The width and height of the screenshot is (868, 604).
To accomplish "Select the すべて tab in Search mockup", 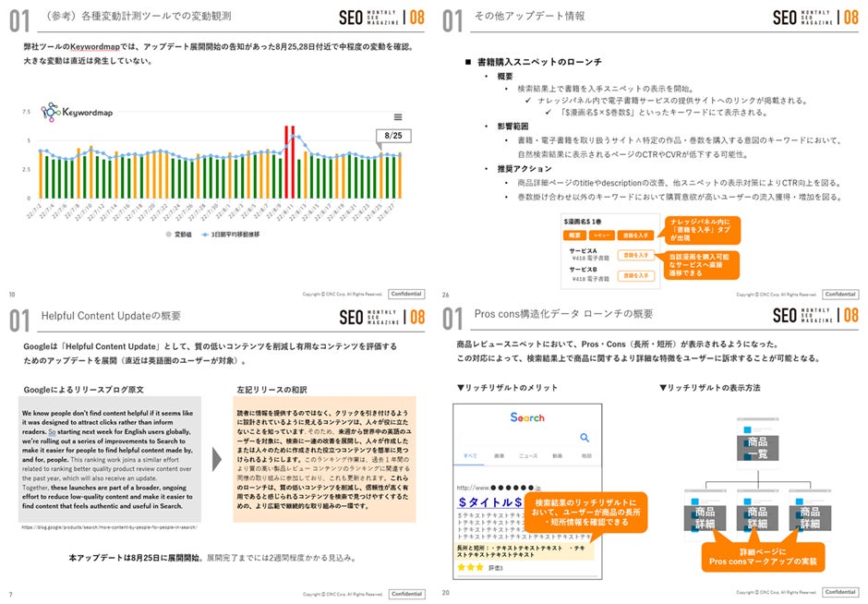I will pyautogui.click(x=470, y=455).
